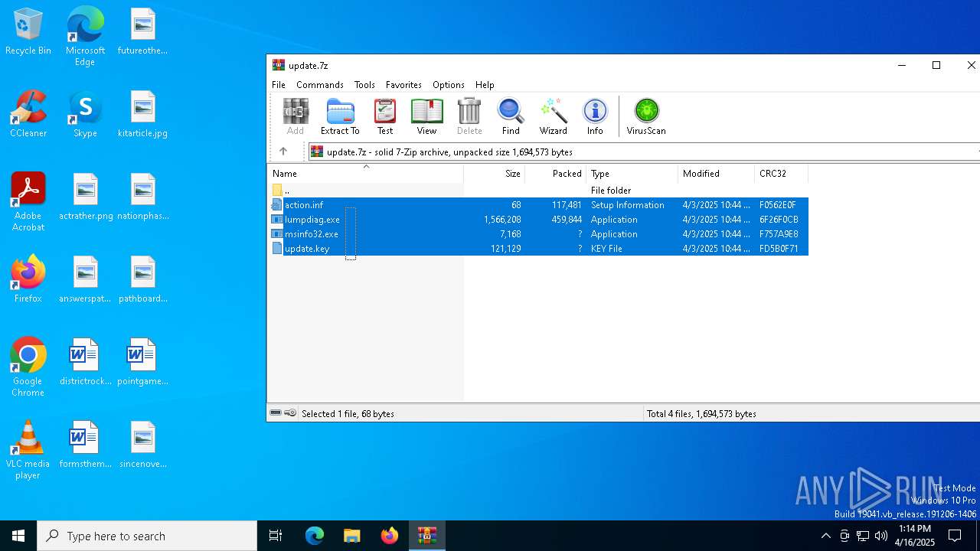Click the Delete toolbar icon

click(x=469, y=117)
